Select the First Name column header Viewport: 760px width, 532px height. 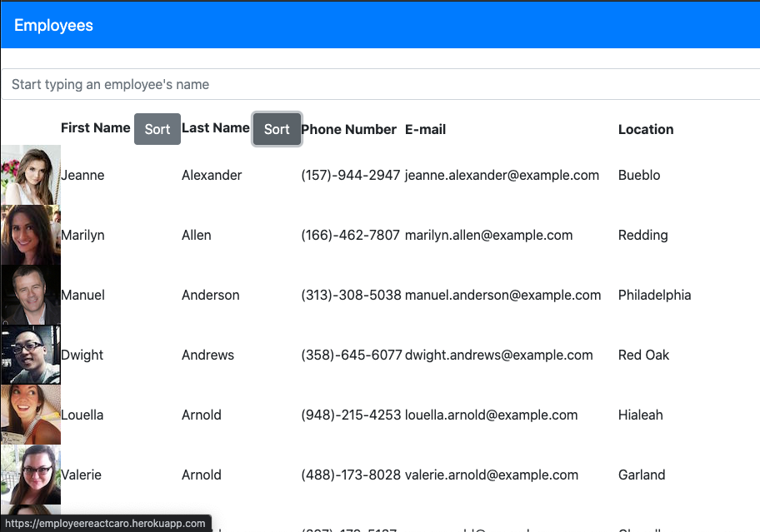click(96, 127)
